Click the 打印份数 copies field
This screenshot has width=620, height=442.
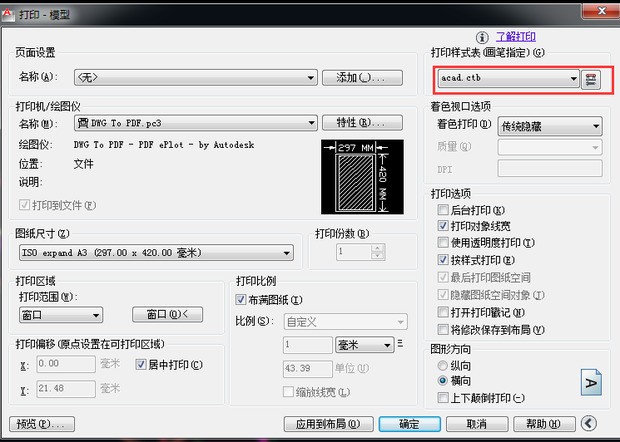[x=354, y=251]
